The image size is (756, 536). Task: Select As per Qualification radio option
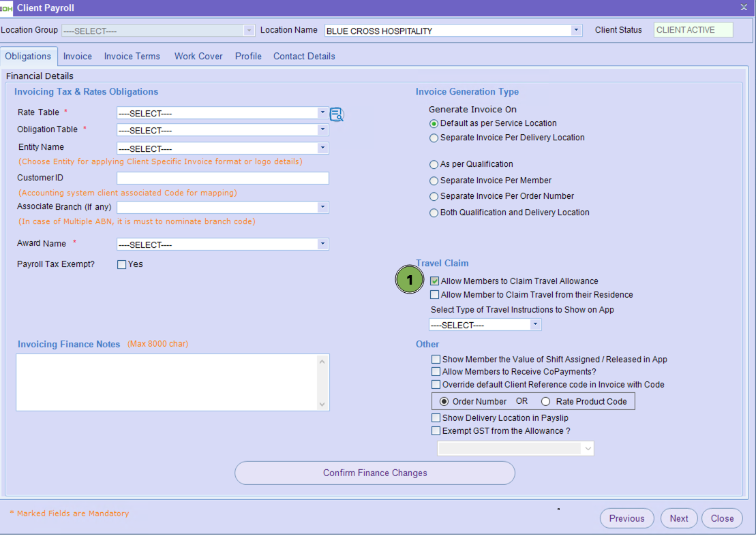click(x=434, y=164)
